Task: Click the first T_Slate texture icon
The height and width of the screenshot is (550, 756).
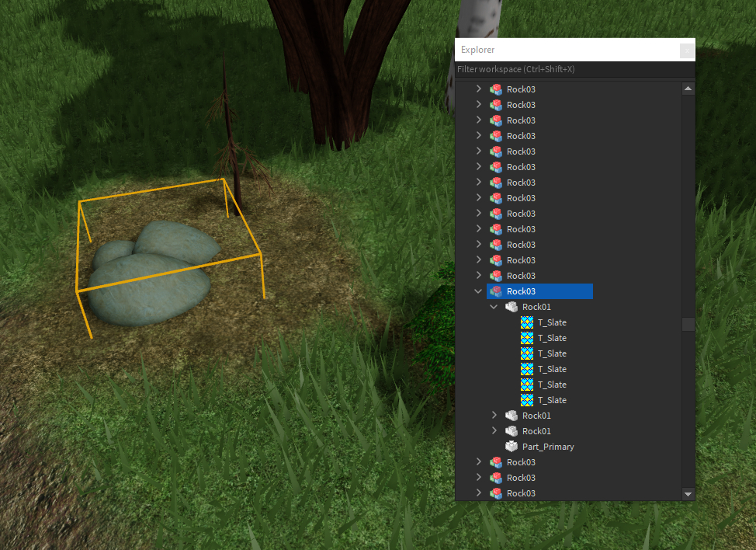Action: tap(527, 322)
